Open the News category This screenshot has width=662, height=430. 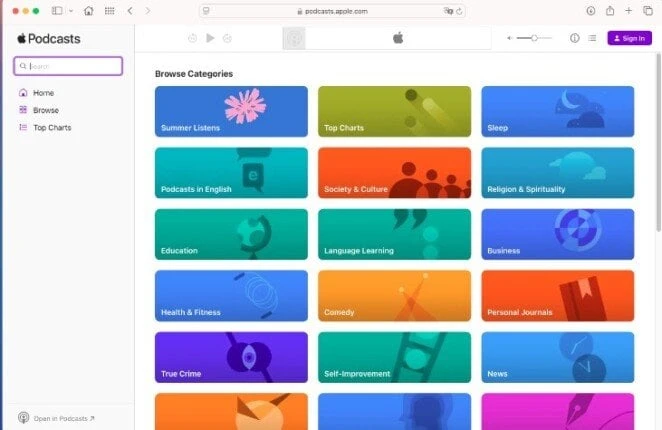click(x=558, y=357)
